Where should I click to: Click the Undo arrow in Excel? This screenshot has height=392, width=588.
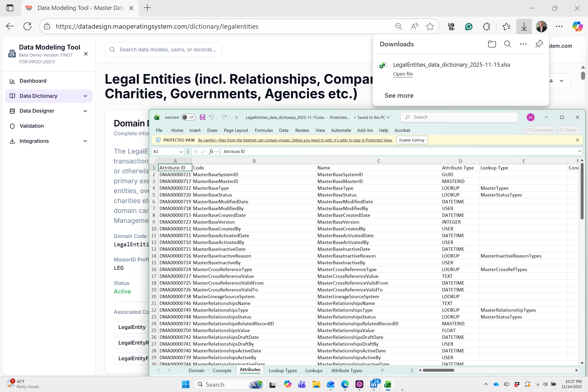point(211,117)
